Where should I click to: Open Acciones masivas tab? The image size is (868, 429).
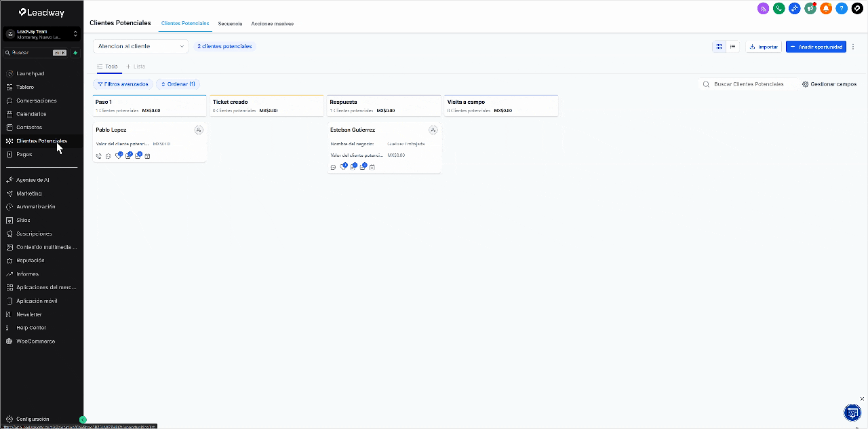[x=272, y=24]
